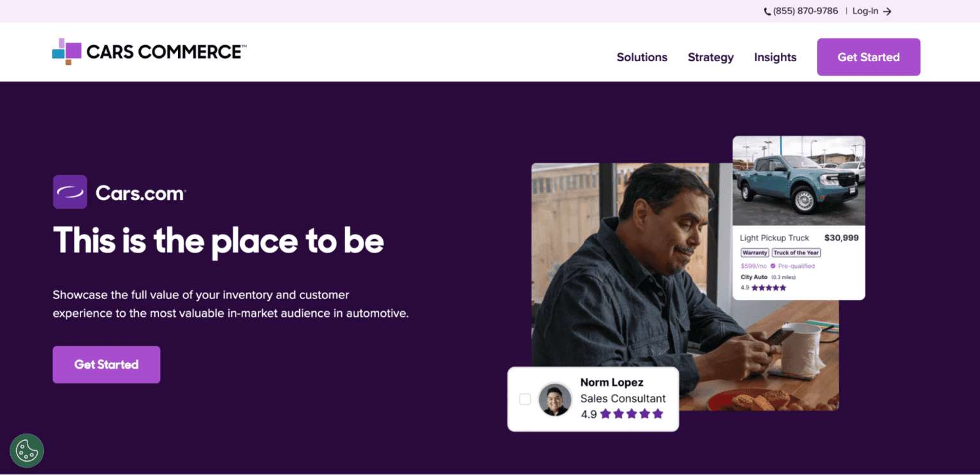The image size is (980, 475).
Task: Select the Truck of the Year tag
Action: (796, 252)
